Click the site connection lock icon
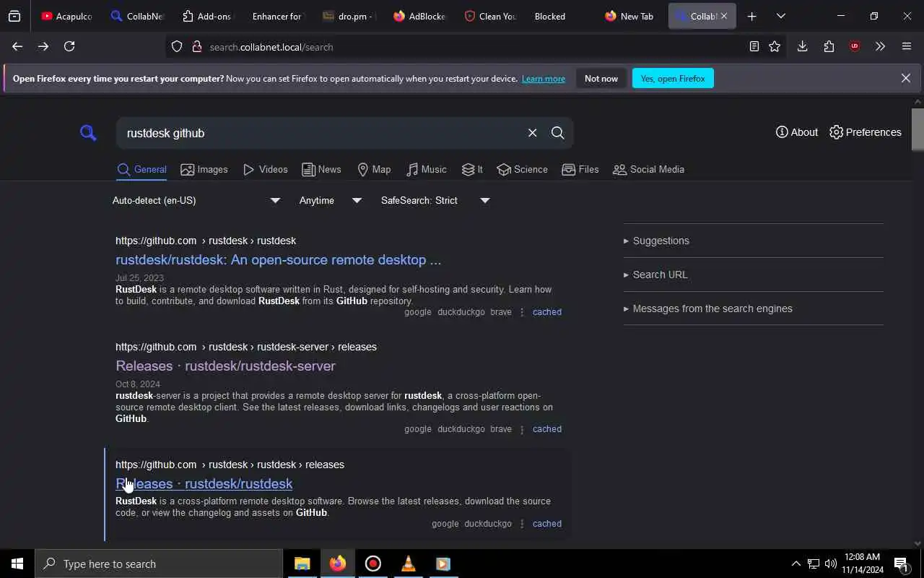 pyautogui.click(x=196, y=47)
